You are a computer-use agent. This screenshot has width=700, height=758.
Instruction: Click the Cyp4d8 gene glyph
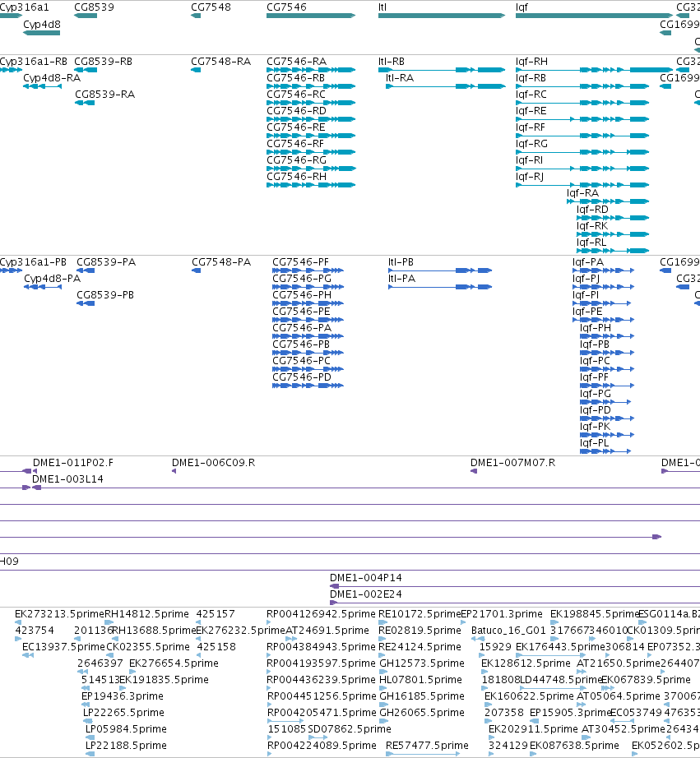42,33
